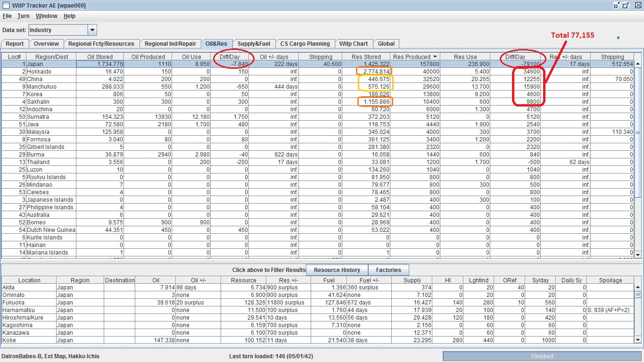
Task: Open the Witp Chart tab
Action: pos(354,44)
